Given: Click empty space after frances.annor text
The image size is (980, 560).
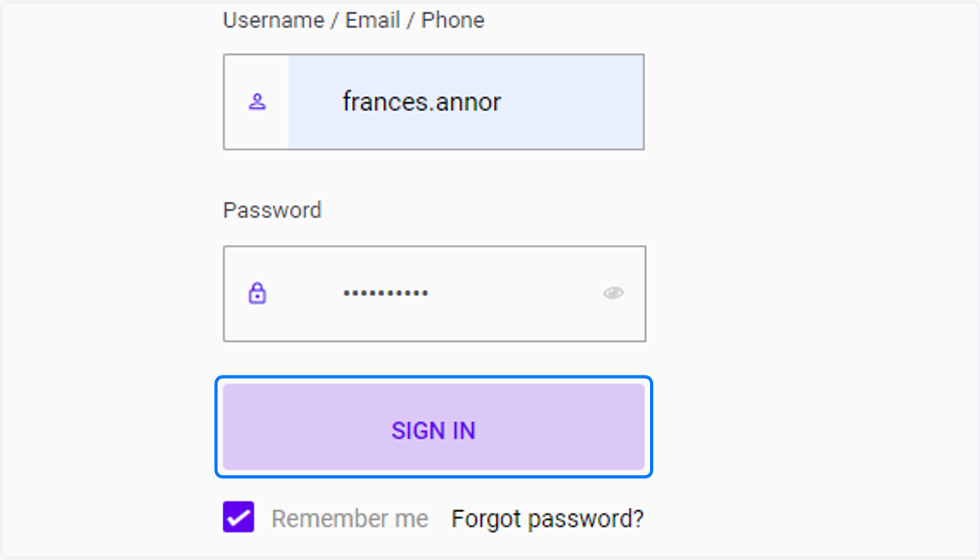Looking at the screenshot, I should tap(572, 102).
